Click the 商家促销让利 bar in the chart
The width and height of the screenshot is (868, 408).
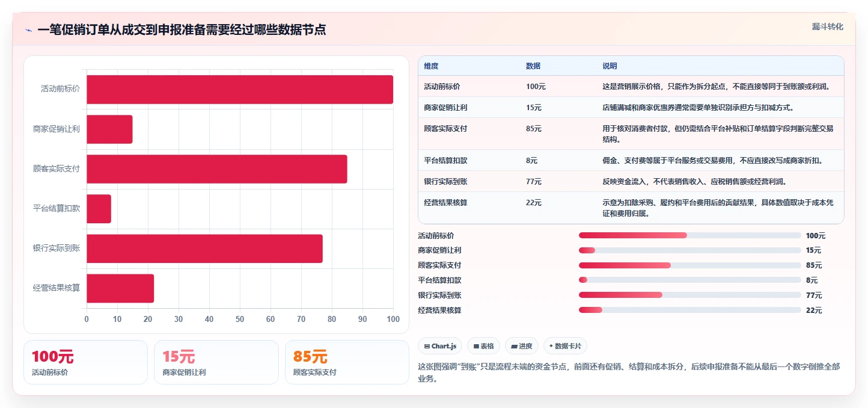[109, 129]
